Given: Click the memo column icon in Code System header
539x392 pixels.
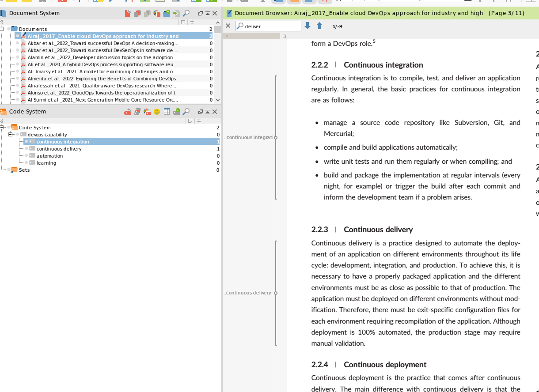Looking at the screenshot, I should 190,121.
